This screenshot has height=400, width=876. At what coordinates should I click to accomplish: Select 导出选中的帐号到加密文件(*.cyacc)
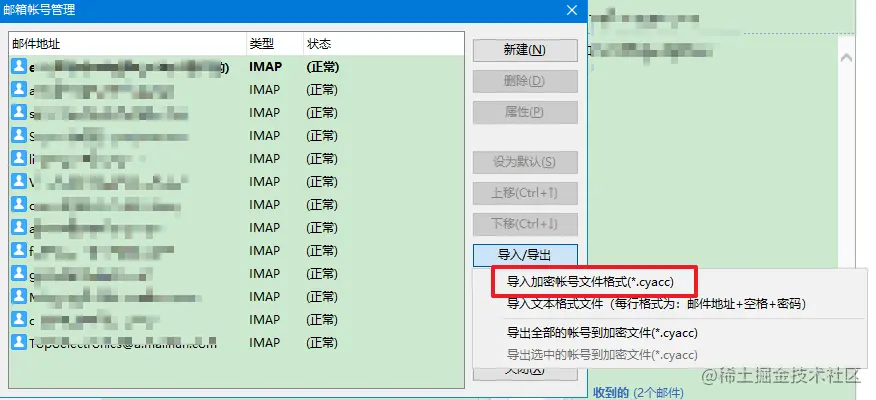[x=602, y=355]
